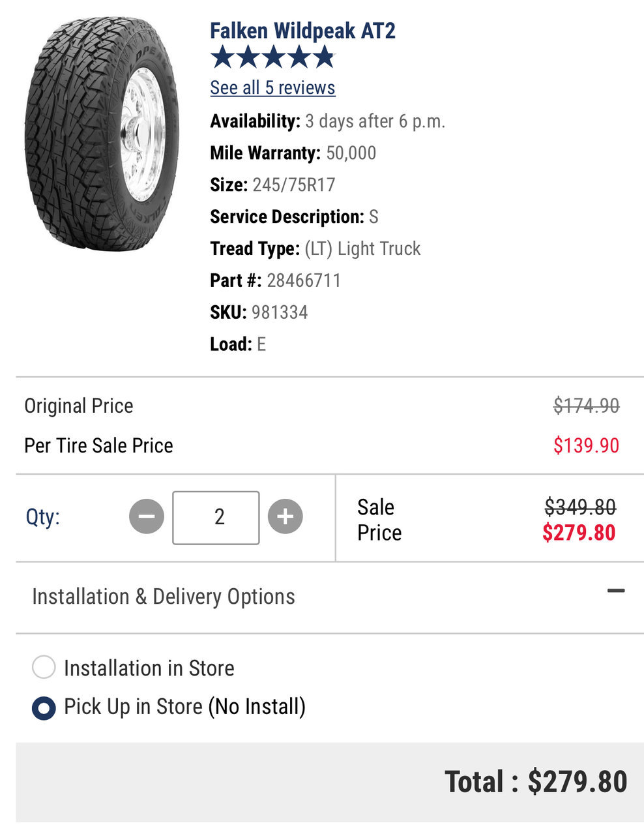Click the quantity input field showing 2
The width and height of the screenshot is (644, 834).
coord(216,517)
